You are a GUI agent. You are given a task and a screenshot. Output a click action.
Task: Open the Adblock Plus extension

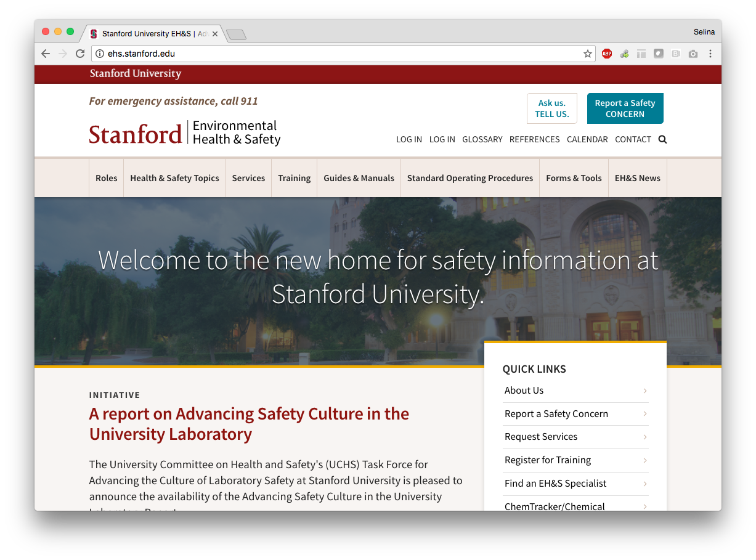coord(607,54)
